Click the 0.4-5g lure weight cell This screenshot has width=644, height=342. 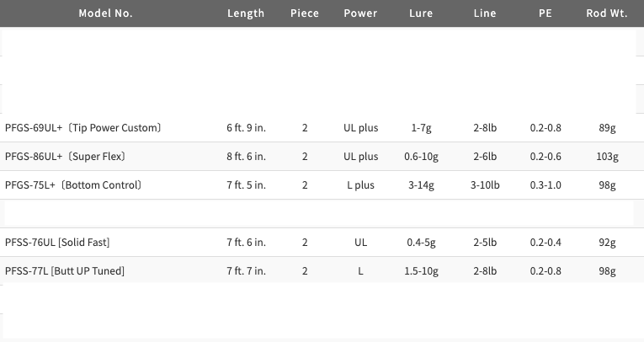420,243
